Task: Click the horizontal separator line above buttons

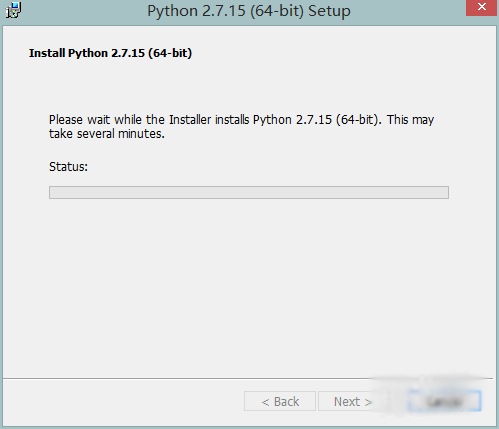Action: click(248, 378)
